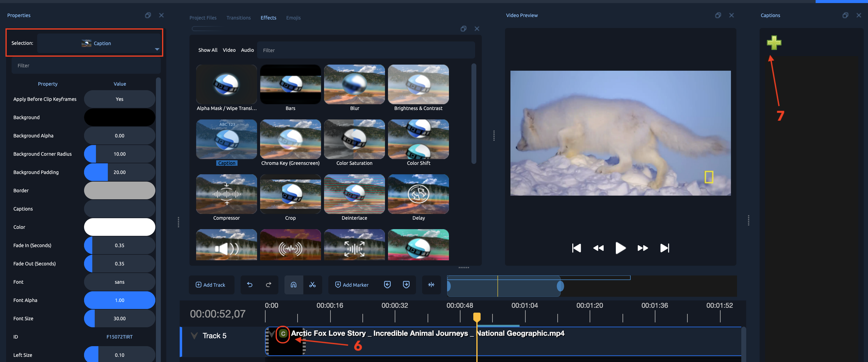The image size is (868, 362).
Task: Switch to the Transitions tab
Action: [x=238, y=18]
